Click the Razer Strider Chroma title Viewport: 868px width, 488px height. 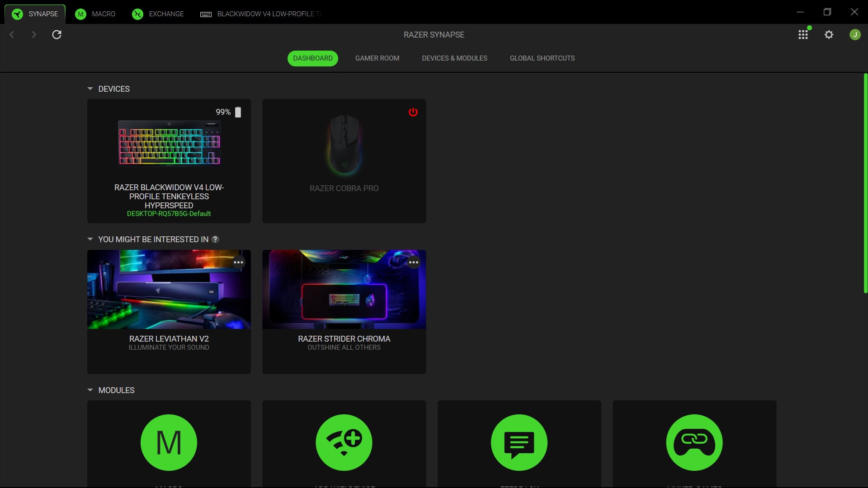point(344,339)
